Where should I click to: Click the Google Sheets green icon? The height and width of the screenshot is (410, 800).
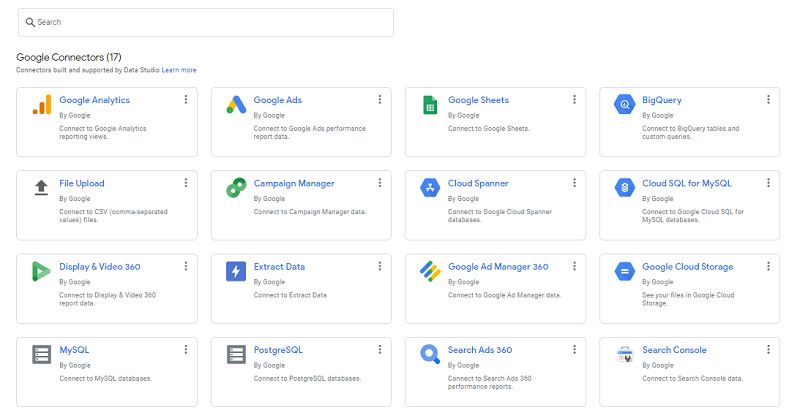430,105
